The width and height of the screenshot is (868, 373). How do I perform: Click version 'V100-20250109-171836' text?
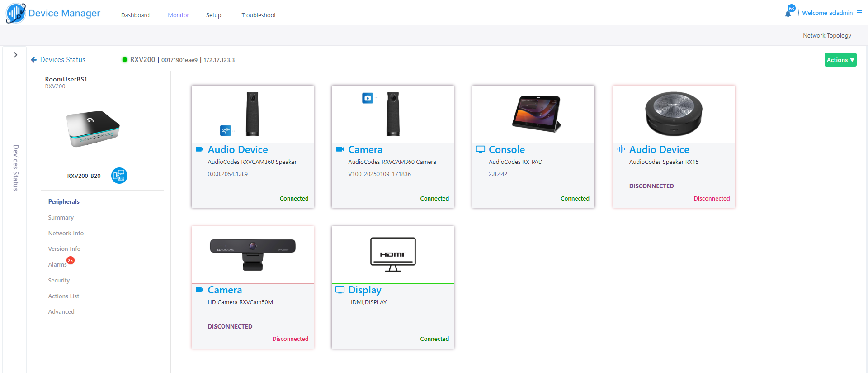[x=380, y=174]
